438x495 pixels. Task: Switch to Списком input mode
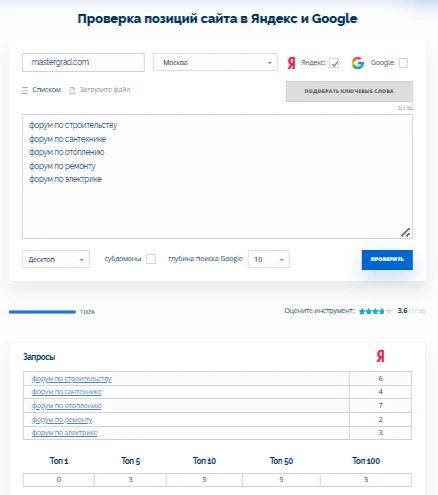(x=46, y=90)
